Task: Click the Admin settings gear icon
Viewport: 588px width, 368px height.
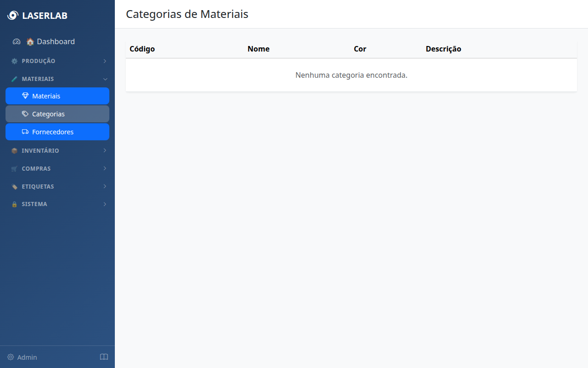Action: coord(11,357)
